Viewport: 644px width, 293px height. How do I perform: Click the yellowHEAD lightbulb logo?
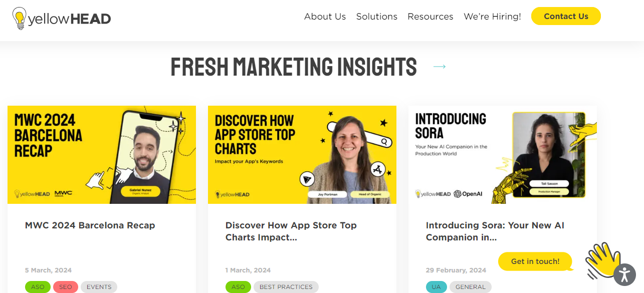20,19
